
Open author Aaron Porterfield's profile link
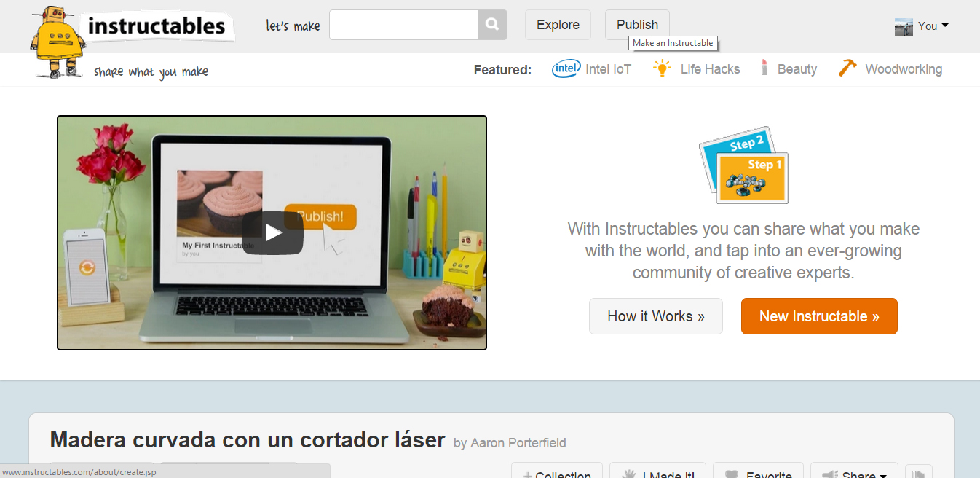click(518, 443)
